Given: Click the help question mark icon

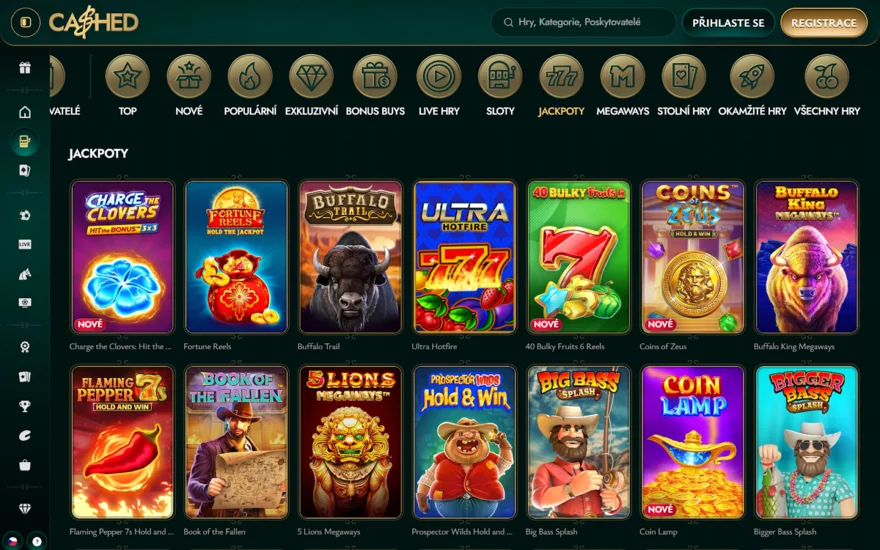Looking at the screenshot, I should [x=37, y=542].
